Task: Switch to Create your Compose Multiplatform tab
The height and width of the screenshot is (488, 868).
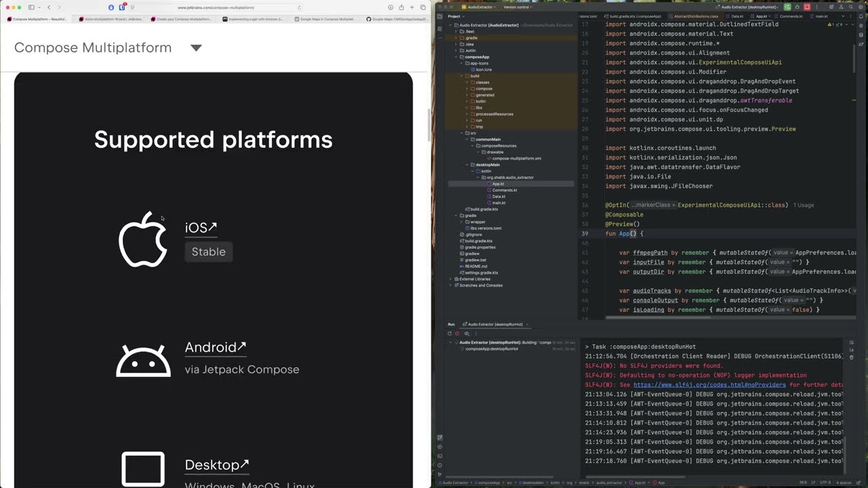Action: (181, 19)
